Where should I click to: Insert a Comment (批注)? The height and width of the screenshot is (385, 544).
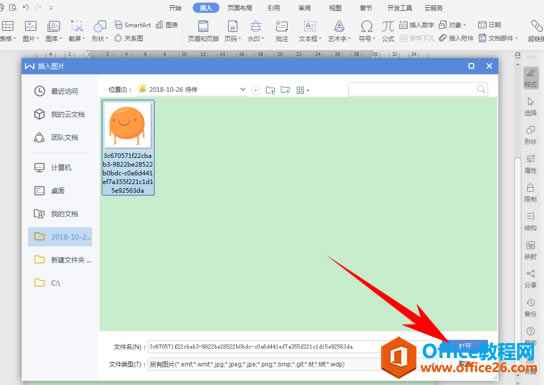point(282,31)
